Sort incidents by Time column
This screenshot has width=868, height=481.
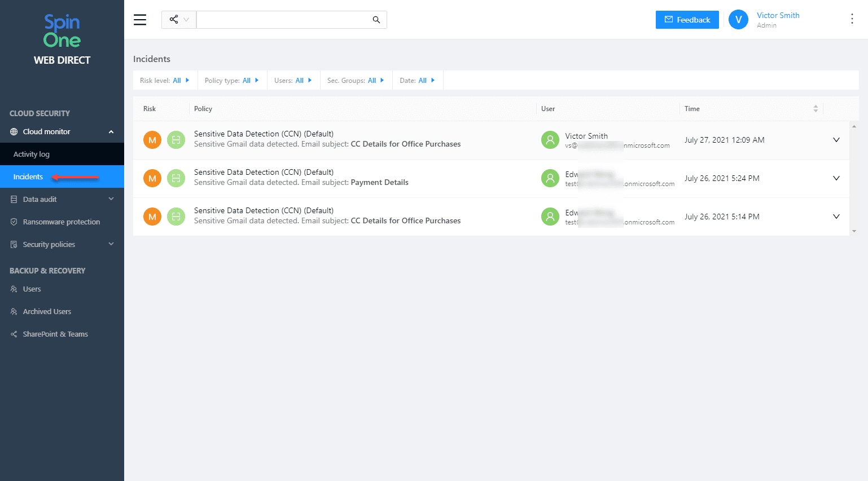tap(815, 109)
